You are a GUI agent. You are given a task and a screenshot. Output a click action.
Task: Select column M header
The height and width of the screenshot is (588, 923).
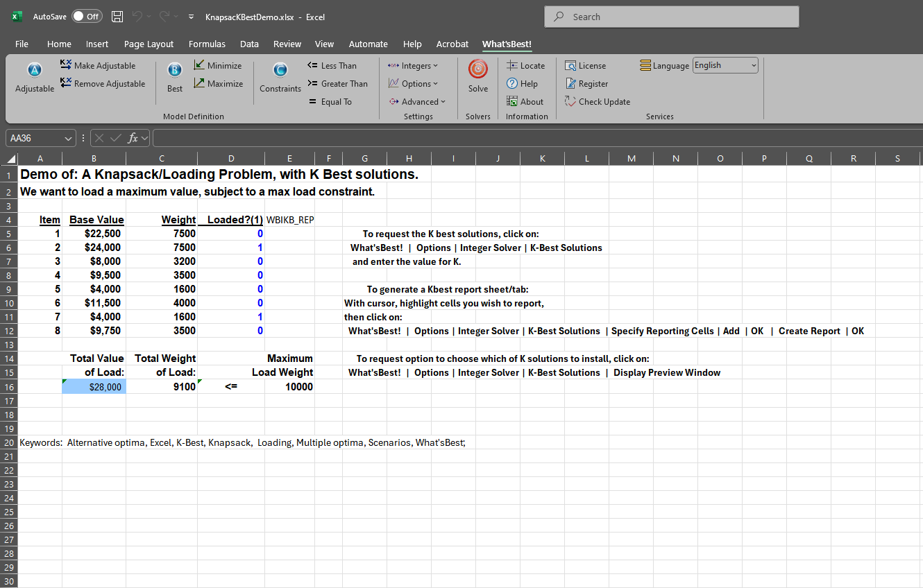click(631, 159)
